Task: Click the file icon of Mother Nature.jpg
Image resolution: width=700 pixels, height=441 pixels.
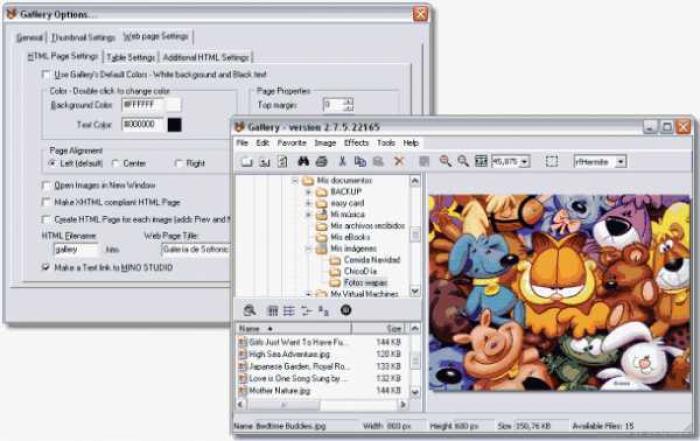Action: [242, 391]
